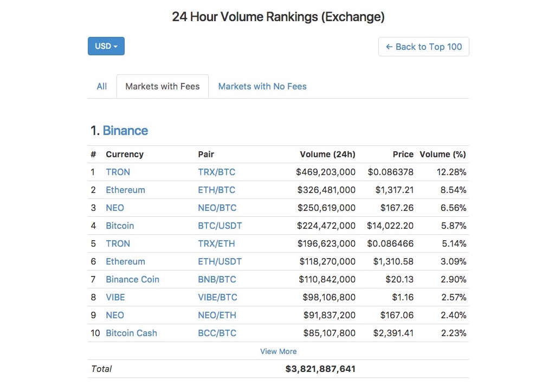Select the 8.54% volume share
This screenshot has width=542, height=392.
tap(453, 190)
